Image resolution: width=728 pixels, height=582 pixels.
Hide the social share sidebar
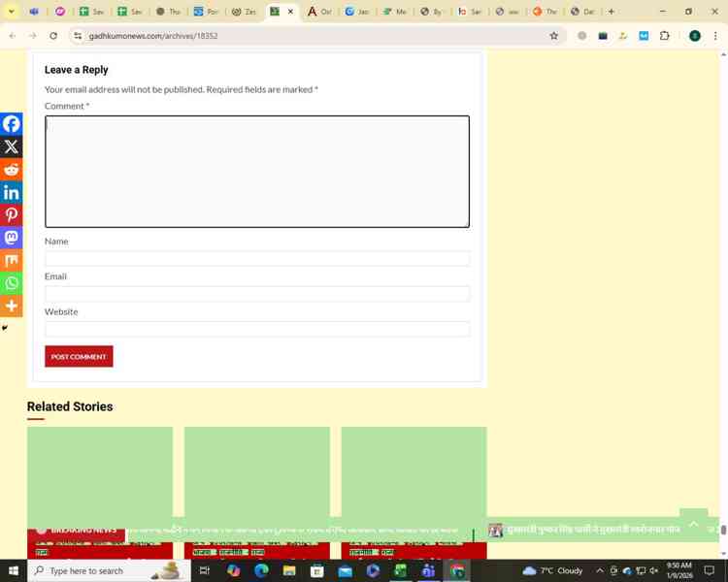tap(5, 328)
